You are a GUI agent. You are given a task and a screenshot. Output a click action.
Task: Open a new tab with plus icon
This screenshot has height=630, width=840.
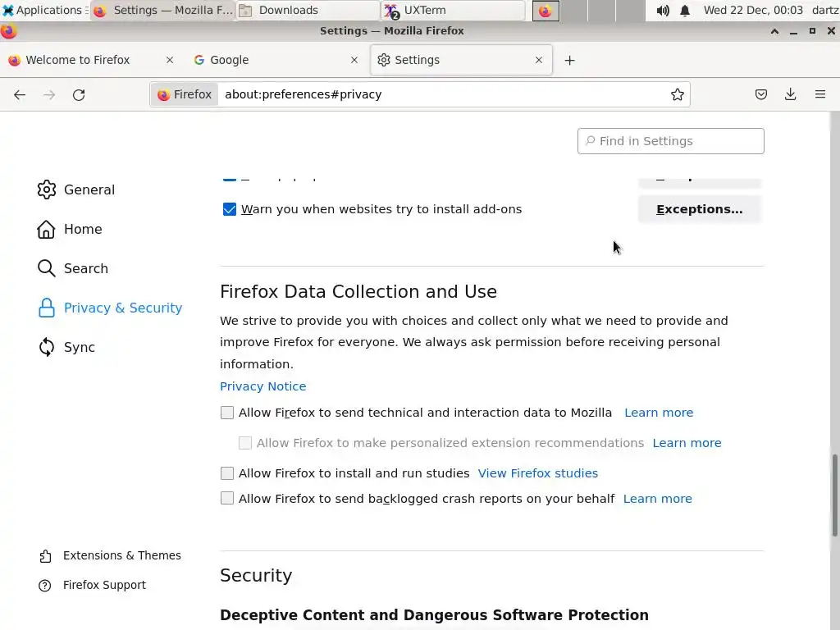pos(570,60)
